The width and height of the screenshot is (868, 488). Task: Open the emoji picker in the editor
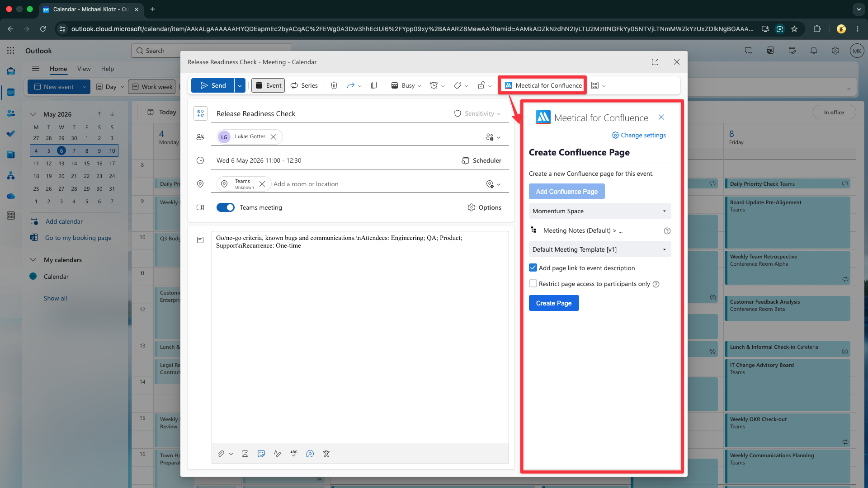261,454
